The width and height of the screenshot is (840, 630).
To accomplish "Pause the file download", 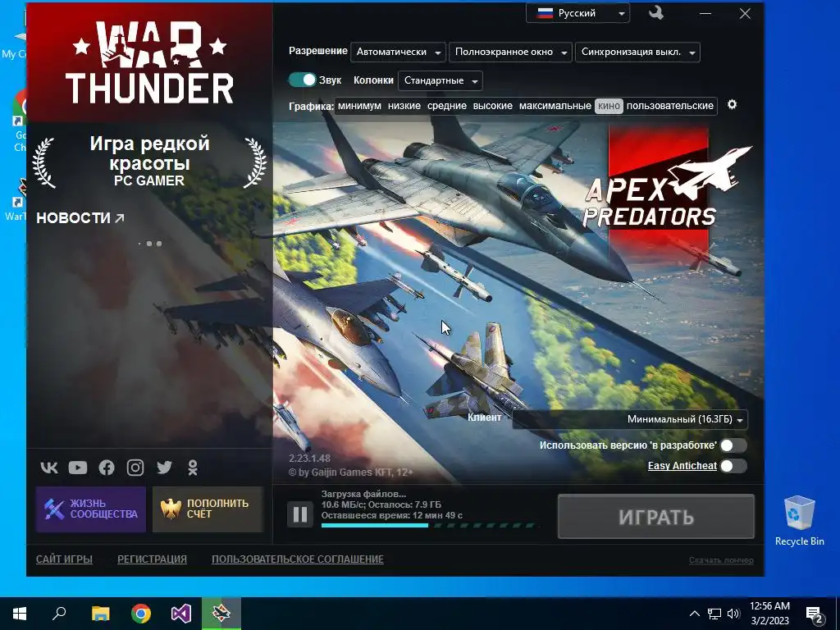I will tap(300, 514).
